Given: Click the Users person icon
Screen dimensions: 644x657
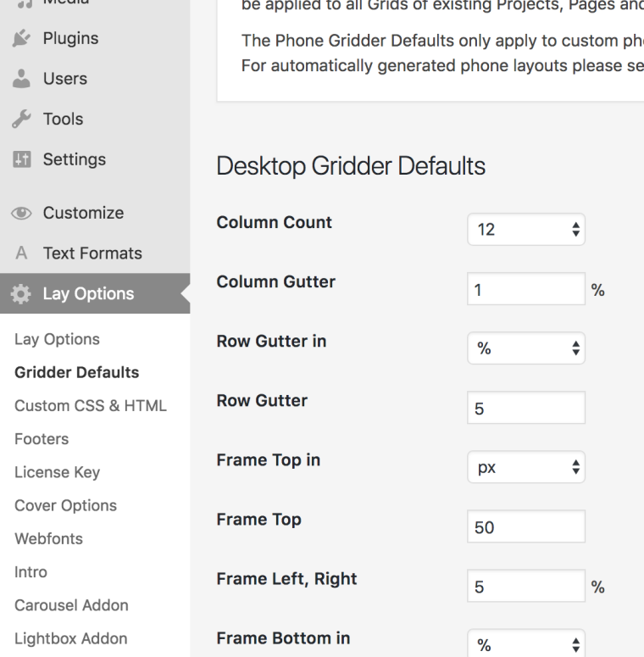Looking at the screenshot, I should coord(21,79).
